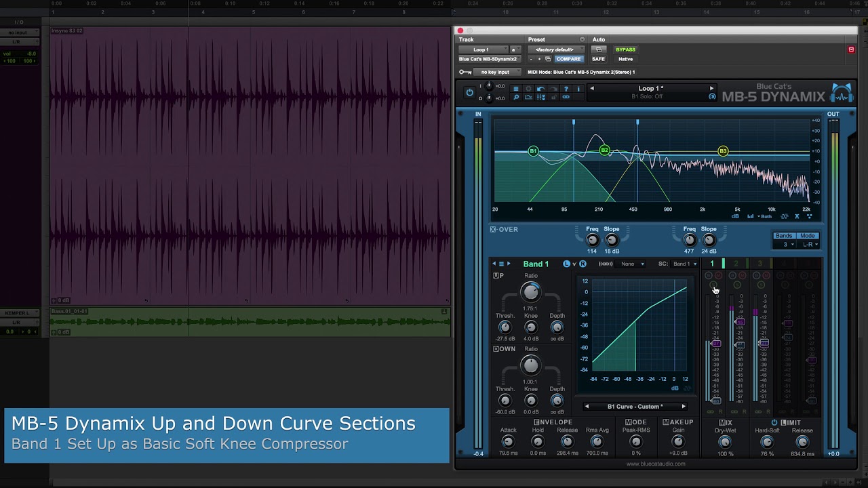Select previous preset with left arrow by Loop 1
Screen dimensions: 868x488
592,88
